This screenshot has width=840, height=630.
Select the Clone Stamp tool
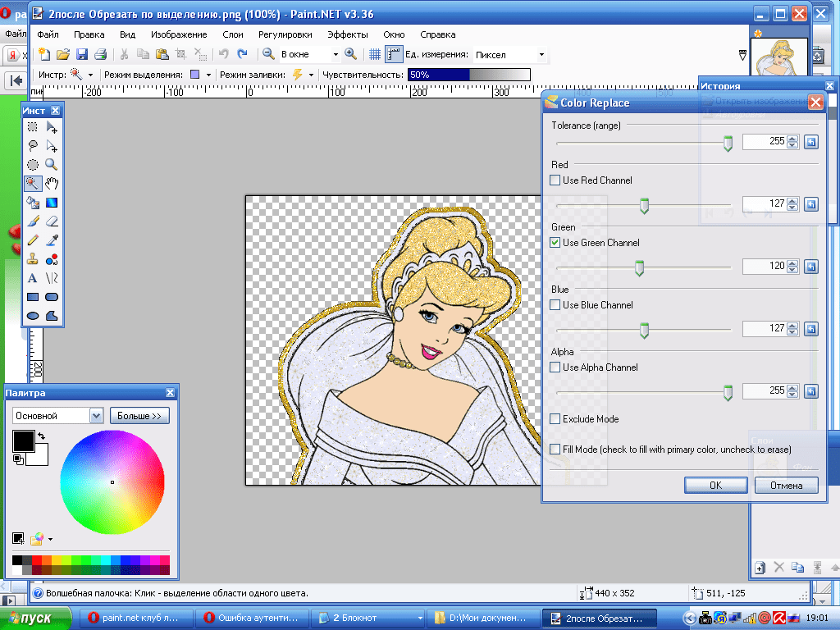33,259
